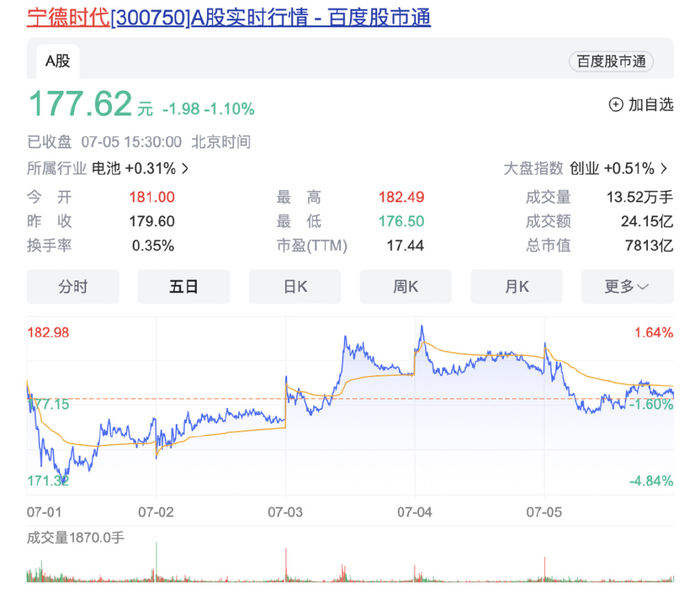Screen dimensions: 700x598
Task: Click the 成交额 value 24.15亿
Action: [x=647, y=221]
